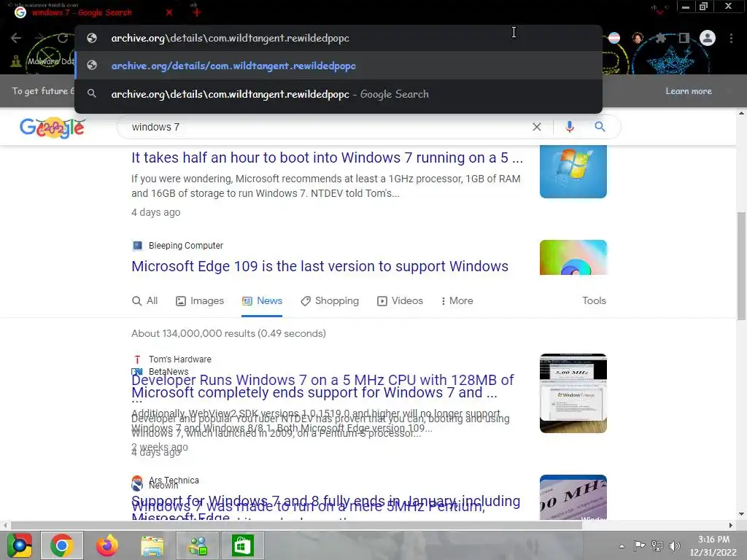Open the Extensions puzzle icon
The width and height of the screenshot is (747, 560).
pyautogui.click(x=660, y=38)
